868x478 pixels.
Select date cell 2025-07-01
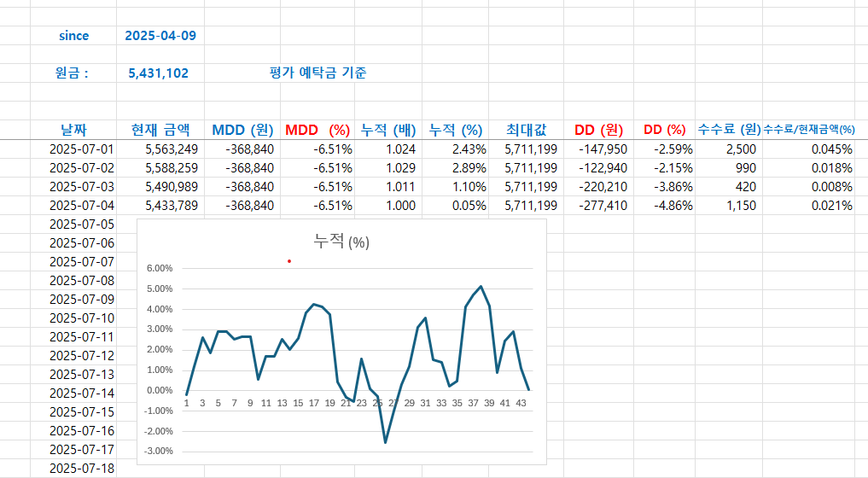73,149
